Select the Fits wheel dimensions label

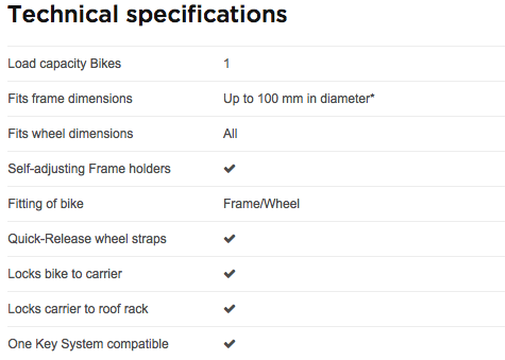(x=70, y=134)
